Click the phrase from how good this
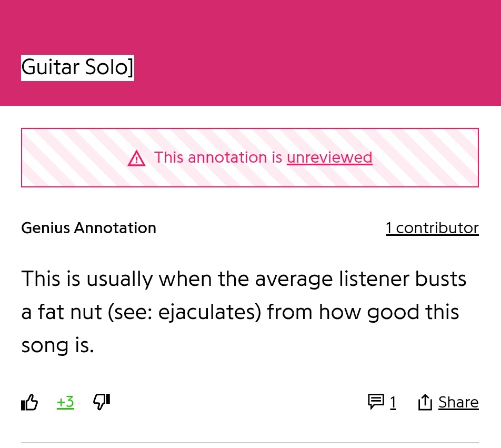The height and width of the screenshot is (448, 501). click(x=363, y=312)
